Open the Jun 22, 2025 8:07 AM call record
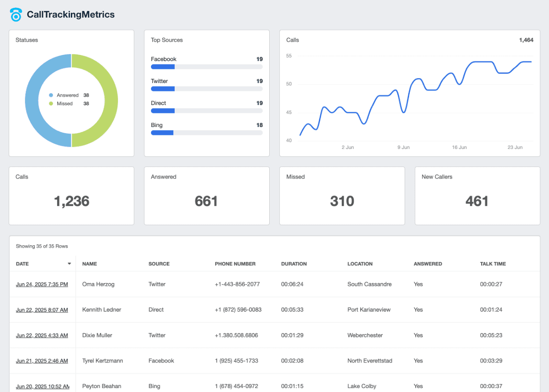Image resolution: width=549 pixels, height=392 pixels. click(42, 309)
